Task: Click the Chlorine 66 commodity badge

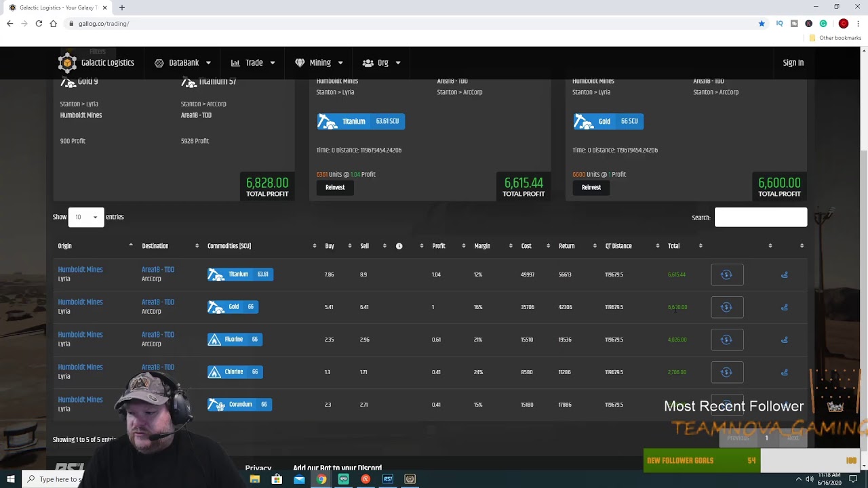Action: coord(235,372)
